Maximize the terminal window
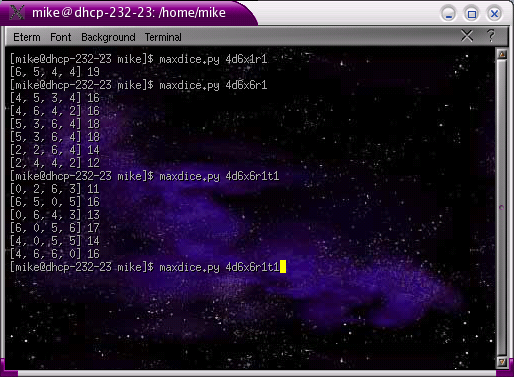 pyautogui.click(x=471, y=14)
